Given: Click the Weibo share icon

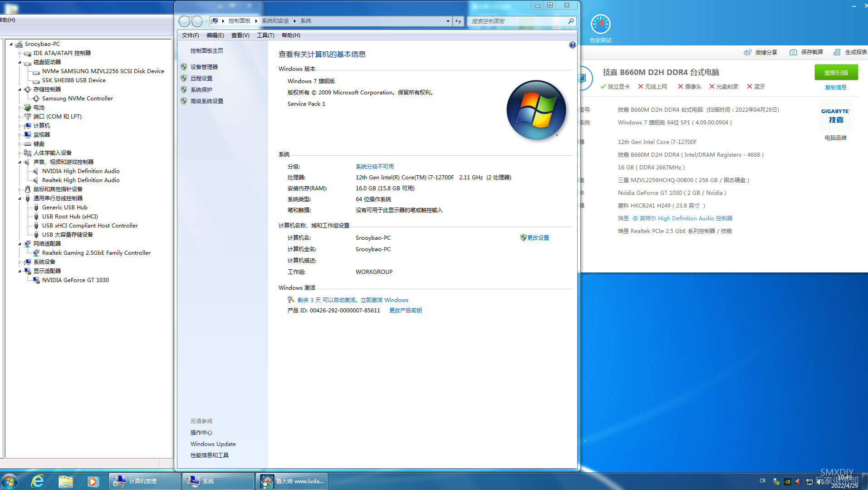Looking at the screenshot, I should 747,52.
